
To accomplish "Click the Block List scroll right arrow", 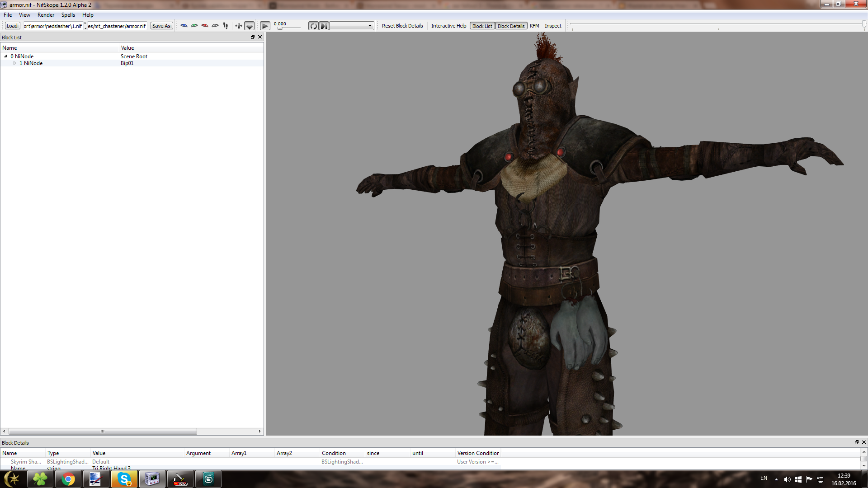I will pos(259,431).
